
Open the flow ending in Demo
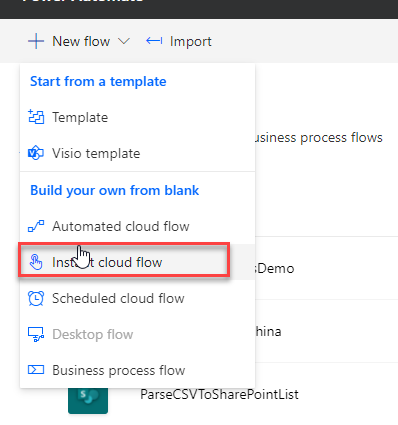click(275, 268)
